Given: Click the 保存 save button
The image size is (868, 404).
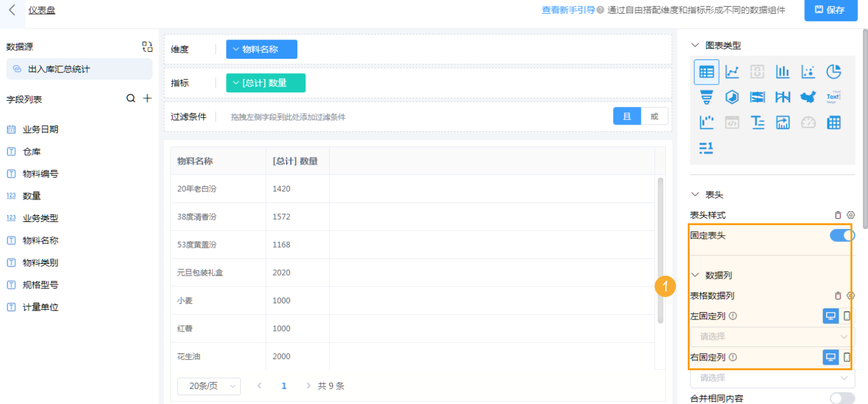Looking at the screenshot, I should pos(830,11).
